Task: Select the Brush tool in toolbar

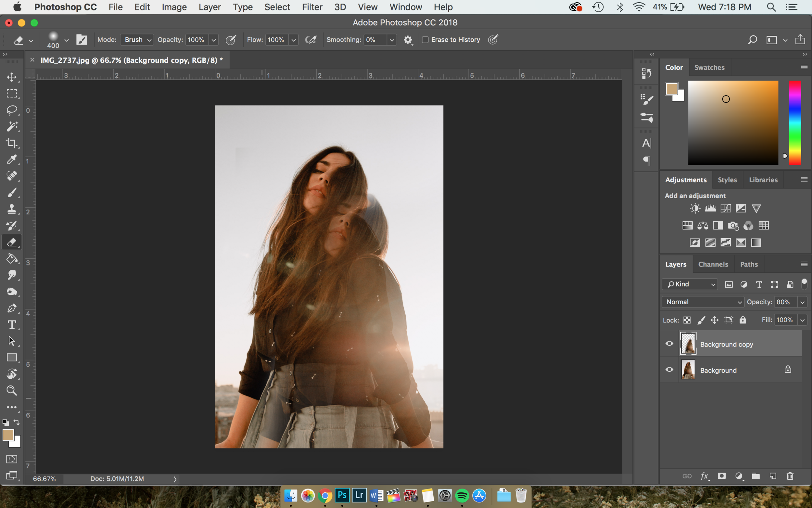Action: pos(12,192)
